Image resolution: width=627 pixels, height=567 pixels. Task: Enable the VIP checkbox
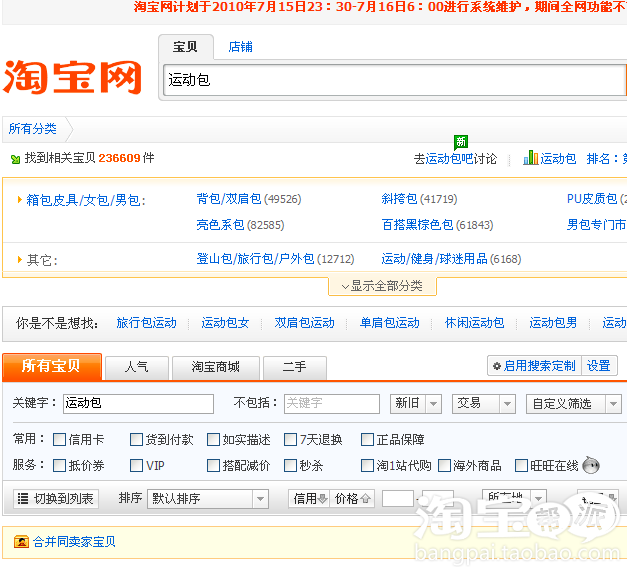[136, 465]
